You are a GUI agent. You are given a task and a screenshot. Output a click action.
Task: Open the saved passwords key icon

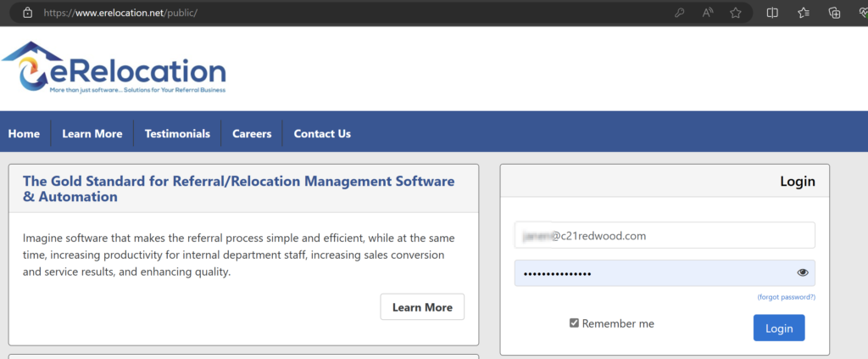(679, 13)
